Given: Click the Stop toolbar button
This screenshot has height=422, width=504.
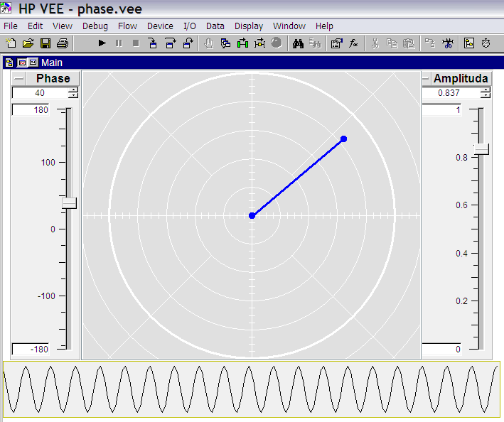Looking at the screenshot, I should tap(136, 43).
